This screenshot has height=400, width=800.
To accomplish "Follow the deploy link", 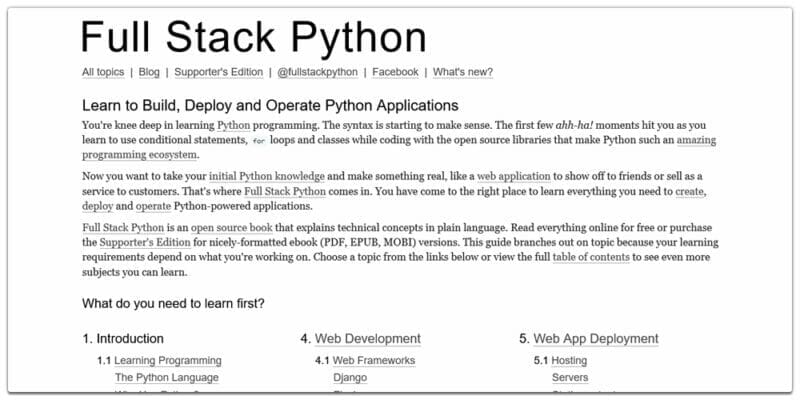I will [97, 207].
